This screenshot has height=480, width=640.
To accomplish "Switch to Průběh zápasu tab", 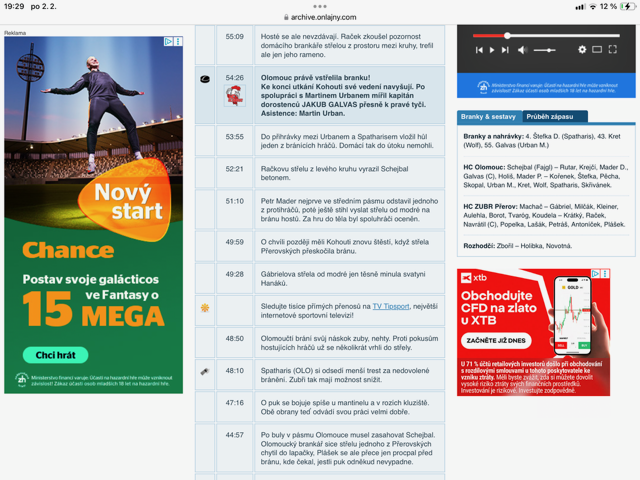I will point(553,117).
